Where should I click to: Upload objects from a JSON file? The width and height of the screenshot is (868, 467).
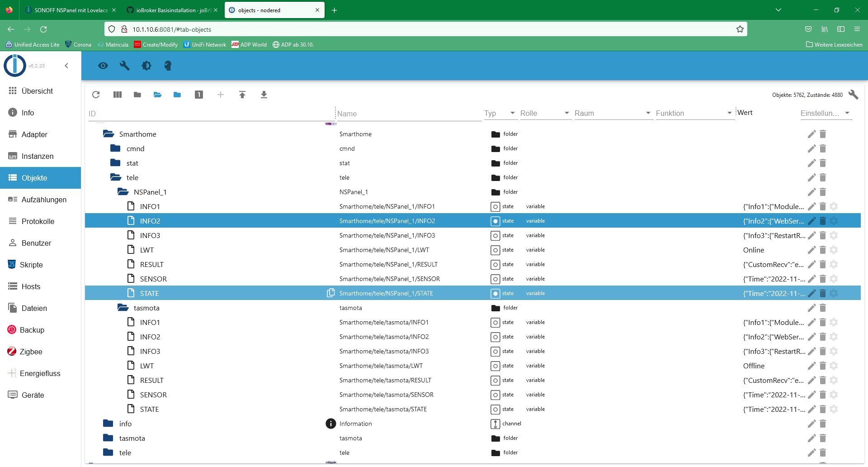tap(242, 95)
